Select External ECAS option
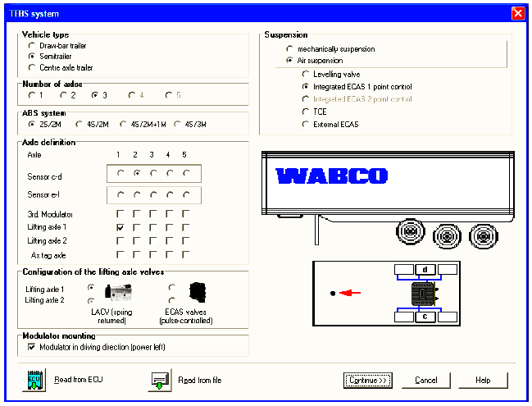The height and width of the screenshot is (406, 532). click(x=306, y=124)
